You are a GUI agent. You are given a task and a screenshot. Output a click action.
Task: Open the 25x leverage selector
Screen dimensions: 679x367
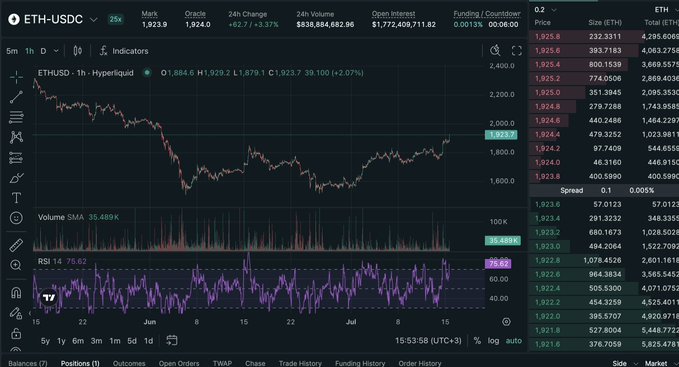click(x=116, y=19)
